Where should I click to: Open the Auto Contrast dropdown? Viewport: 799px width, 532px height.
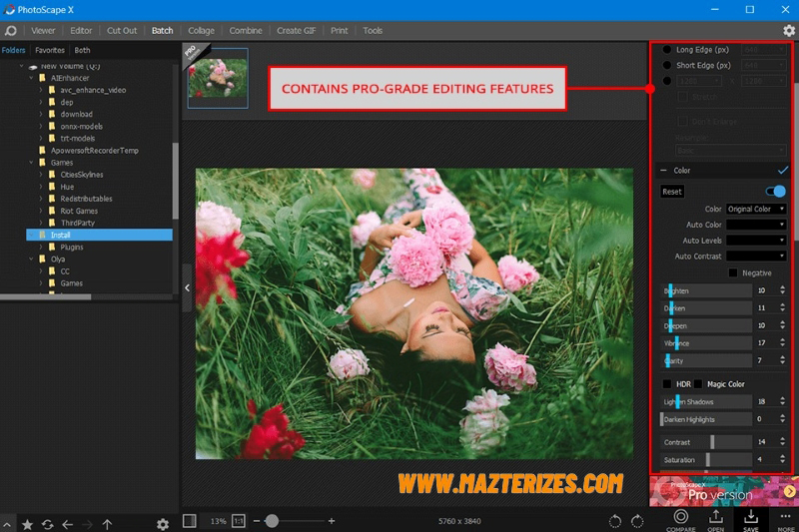pos(756,257)
